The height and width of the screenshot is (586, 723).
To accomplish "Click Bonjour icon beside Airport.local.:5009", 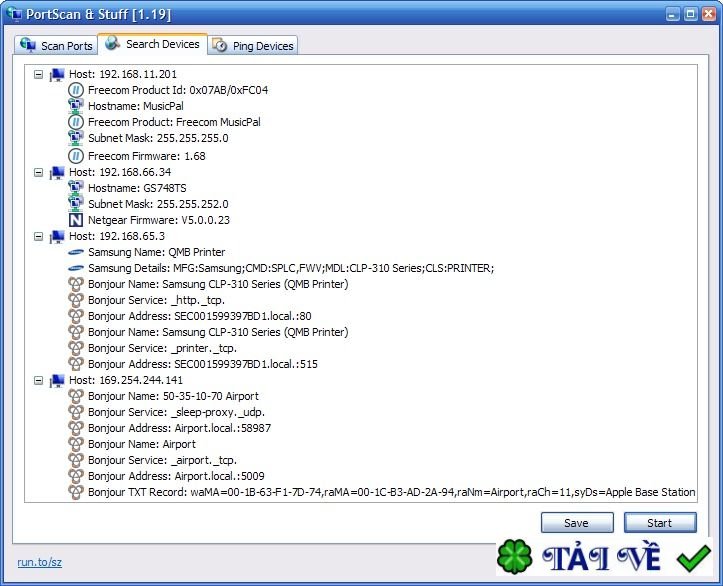I will tap(76, 476).
